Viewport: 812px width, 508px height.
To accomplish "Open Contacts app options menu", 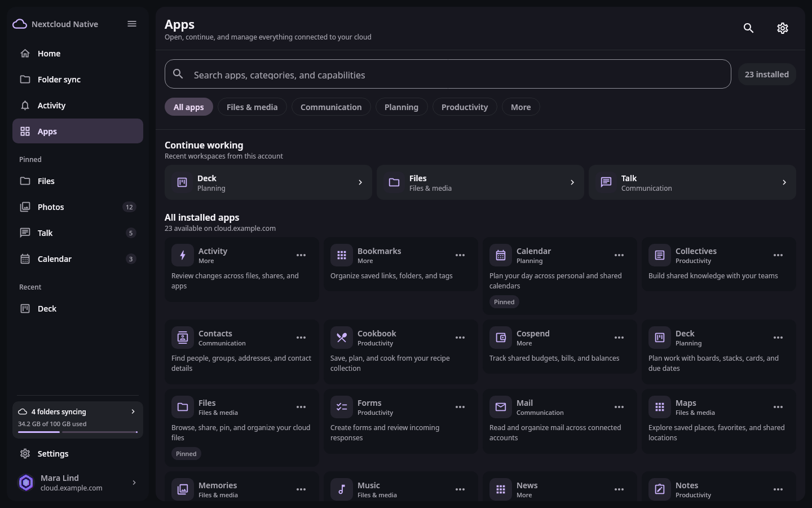I will point(301,338).
